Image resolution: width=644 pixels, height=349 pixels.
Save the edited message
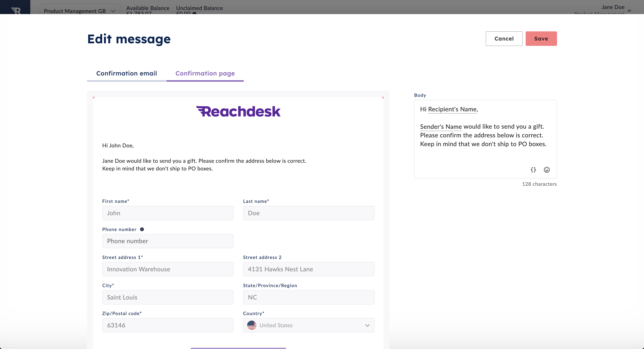pyautogui.click(x=541, y=39)
